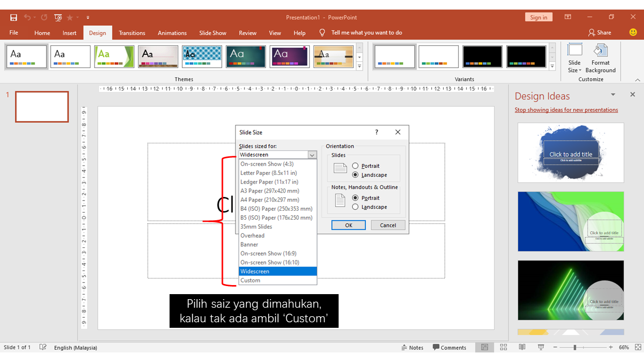Screen dimensions: 644x362
Task: Expand the Themes gallery more arrow
Action: (359, 66)
